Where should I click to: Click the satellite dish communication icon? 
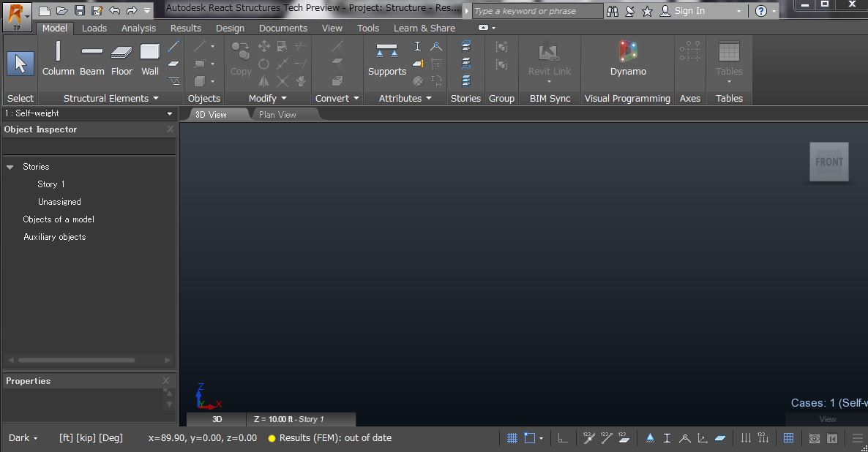pos(630,11)
